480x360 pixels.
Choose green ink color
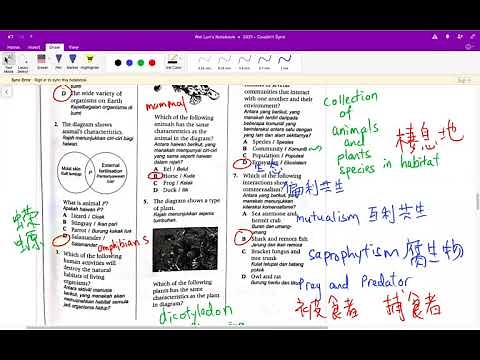[x=141, y=62]
